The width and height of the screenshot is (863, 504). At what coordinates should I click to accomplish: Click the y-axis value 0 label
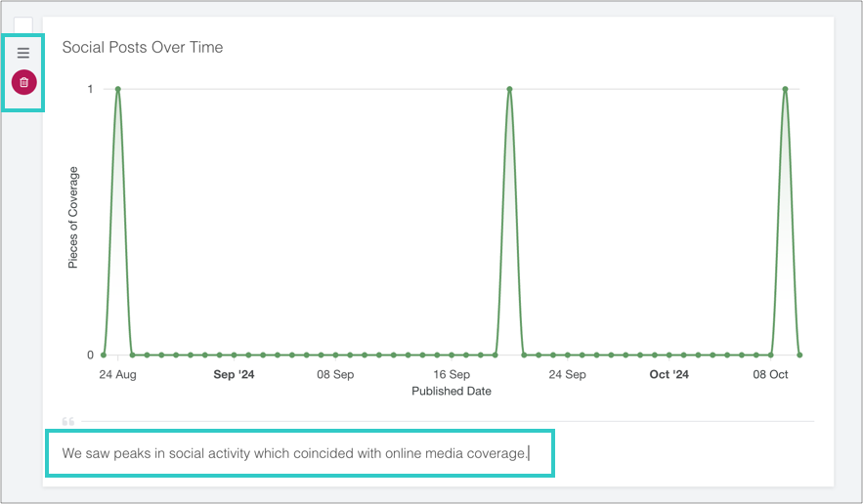coord(91,355)
